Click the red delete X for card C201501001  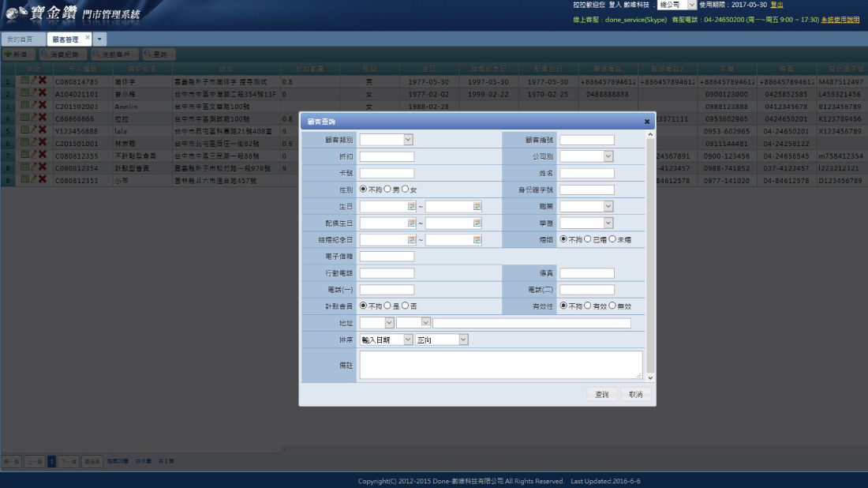[43, 142]
